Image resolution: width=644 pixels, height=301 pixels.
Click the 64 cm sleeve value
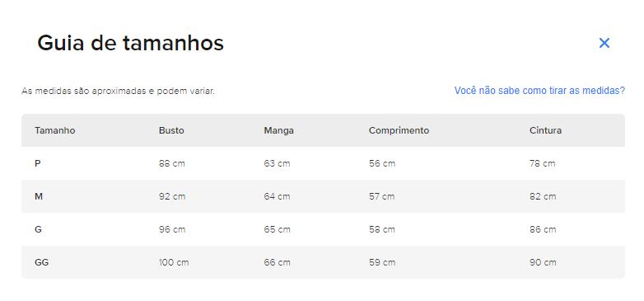277,196
